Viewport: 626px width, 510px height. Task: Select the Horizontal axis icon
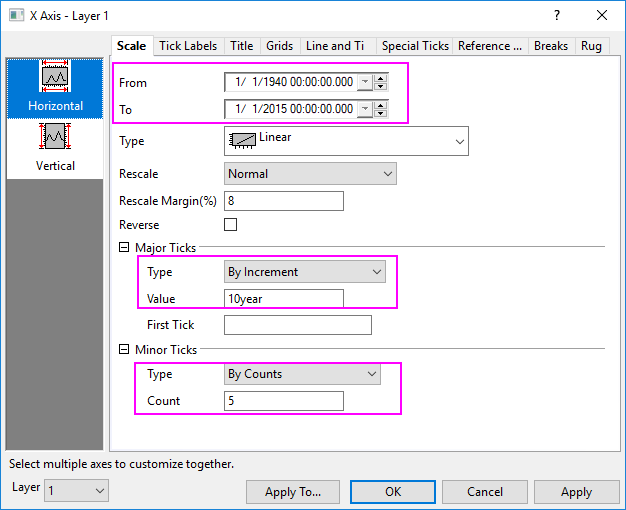click(55, 77)
